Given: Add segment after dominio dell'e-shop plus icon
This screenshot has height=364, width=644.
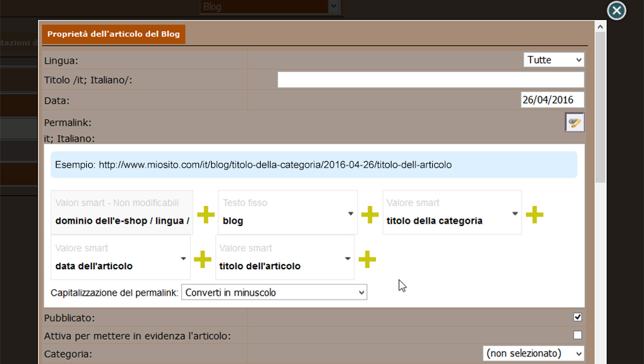Looking at the screenshot, I should pyautogui.click(x=206, y=215).
